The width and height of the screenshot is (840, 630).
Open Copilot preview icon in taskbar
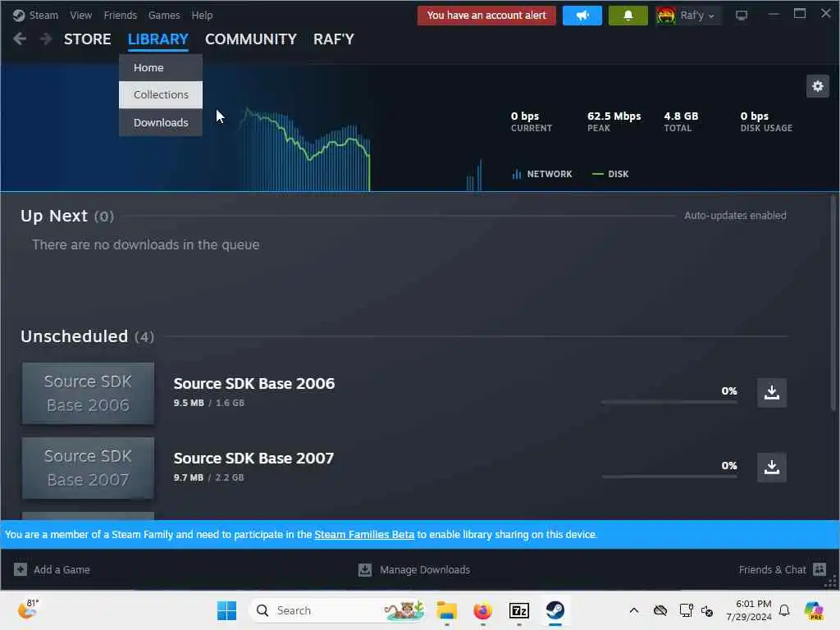[x=814, y=610]
